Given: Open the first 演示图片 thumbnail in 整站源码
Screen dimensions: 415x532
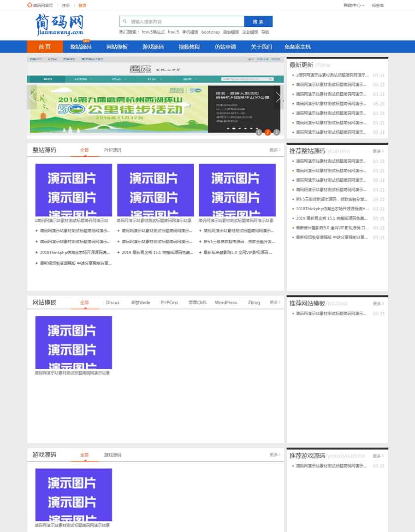Looking at the screenshot, I should click(74, 190).
